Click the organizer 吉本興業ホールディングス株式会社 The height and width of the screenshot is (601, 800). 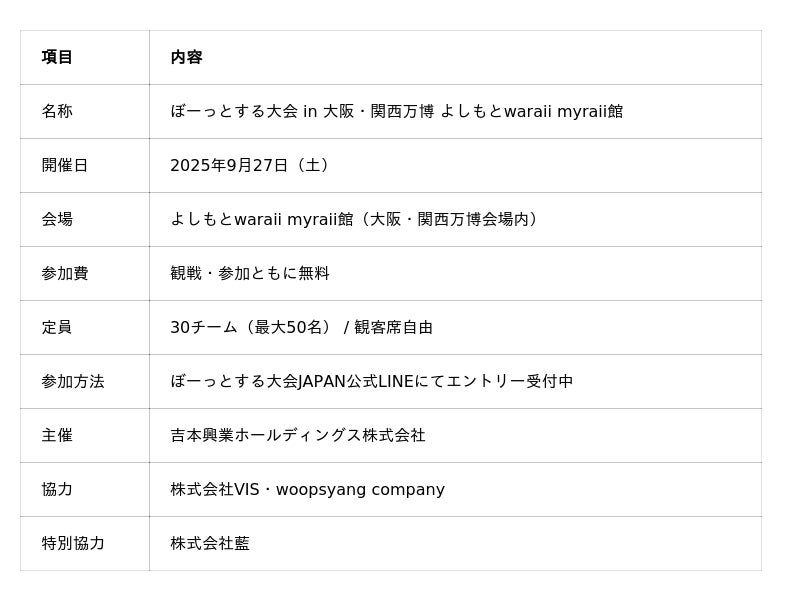click(298, 436)
